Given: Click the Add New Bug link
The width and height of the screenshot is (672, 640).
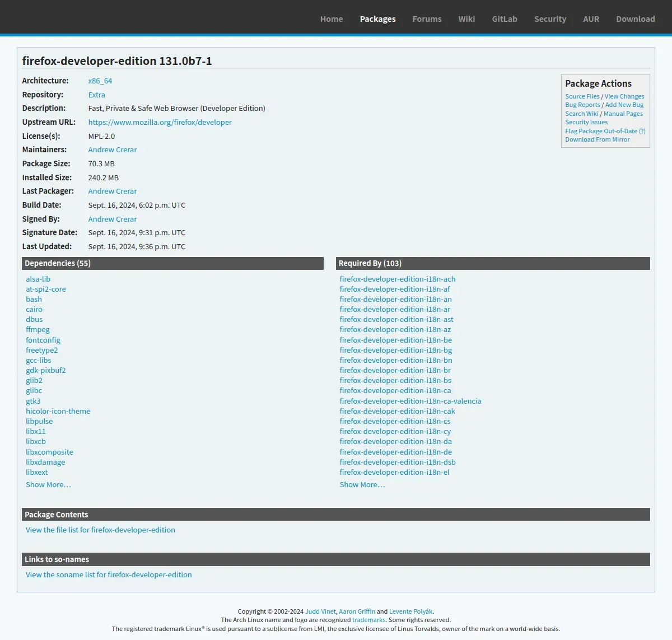Looking at the screenshot, I should tap(624, 105).
